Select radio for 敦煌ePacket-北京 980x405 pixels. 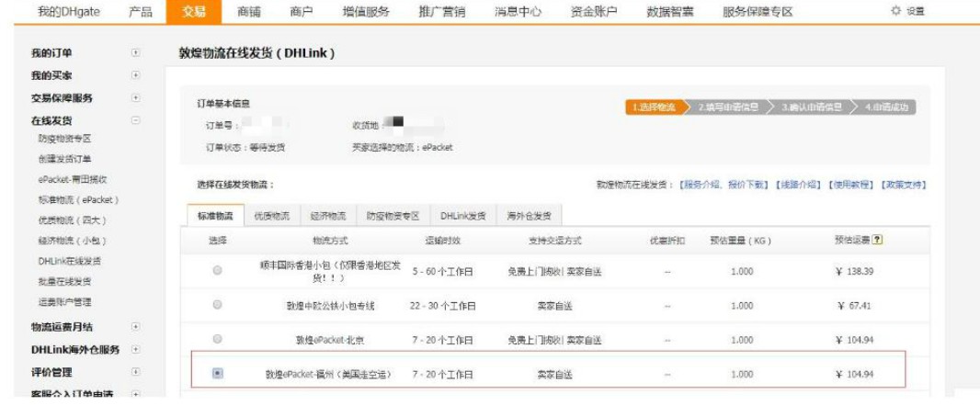[218, 340]
